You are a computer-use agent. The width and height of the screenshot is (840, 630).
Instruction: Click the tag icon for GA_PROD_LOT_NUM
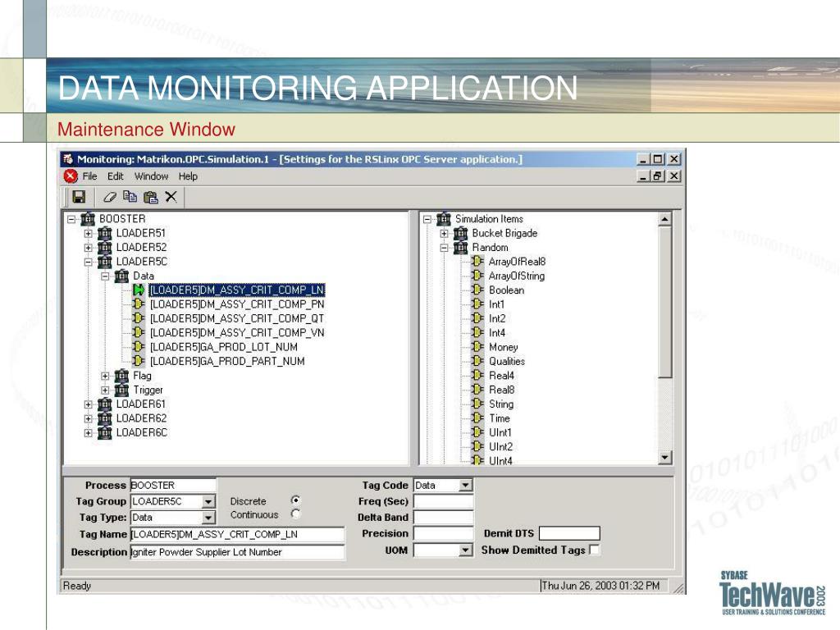pyautogui.click(x=139, y=347)
